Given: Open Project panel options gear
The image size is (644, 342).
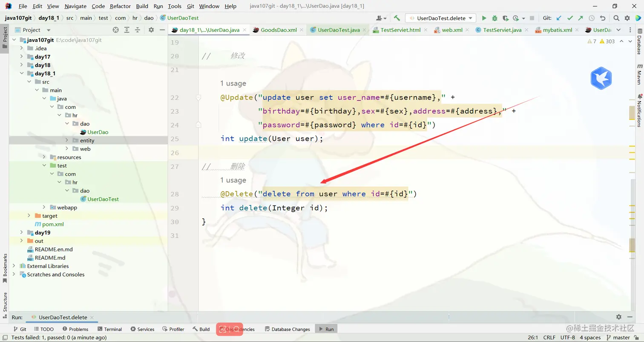Looking at the screenshot, I should [x=151, y=30].
